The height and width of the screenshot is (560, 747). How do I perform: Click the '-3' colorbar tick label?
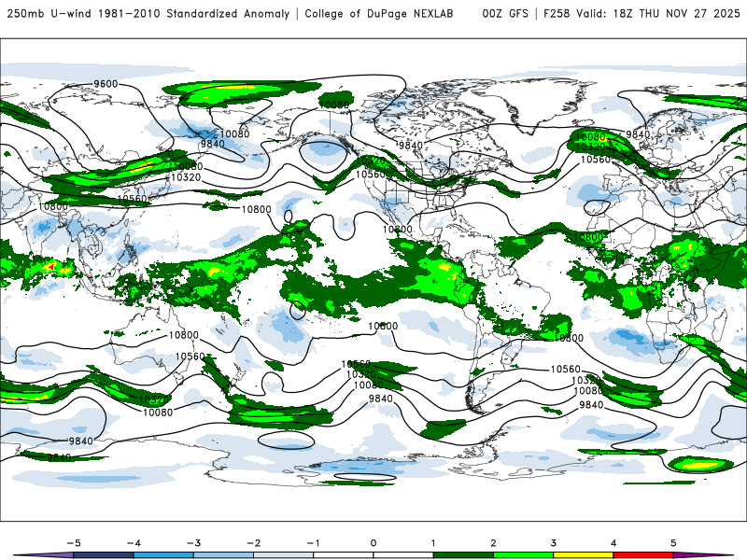(x=193, y=543)
